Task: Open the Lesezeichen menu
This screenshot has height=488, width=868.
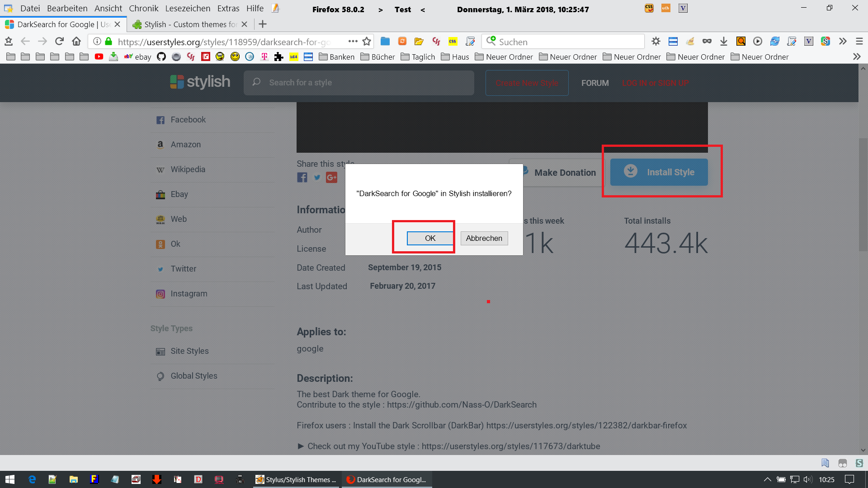Action: (x=188, y=9)
